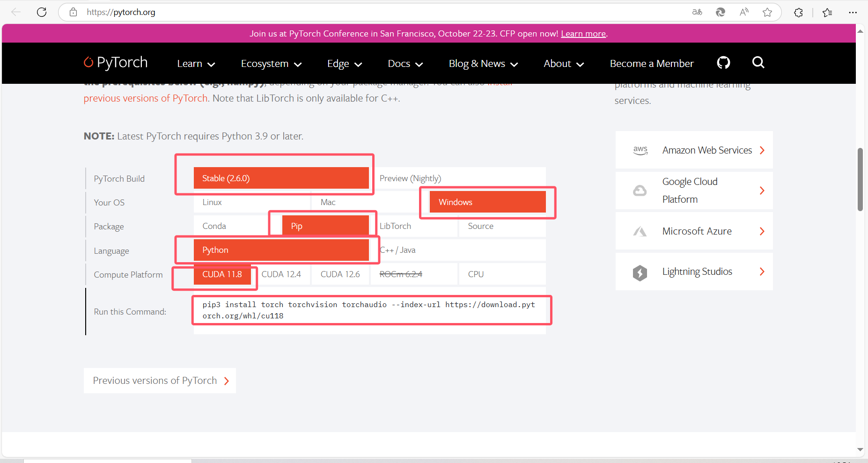Click the PyTorch logo

pos(116,62)
